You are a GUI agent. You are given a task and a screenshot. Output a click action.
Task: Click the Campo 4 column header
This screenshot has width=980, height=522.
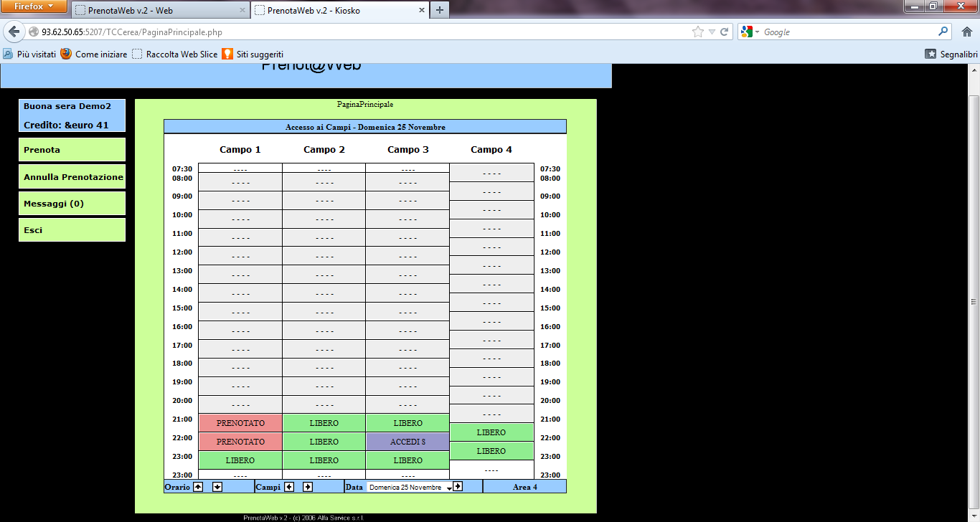tap(491, 150)
